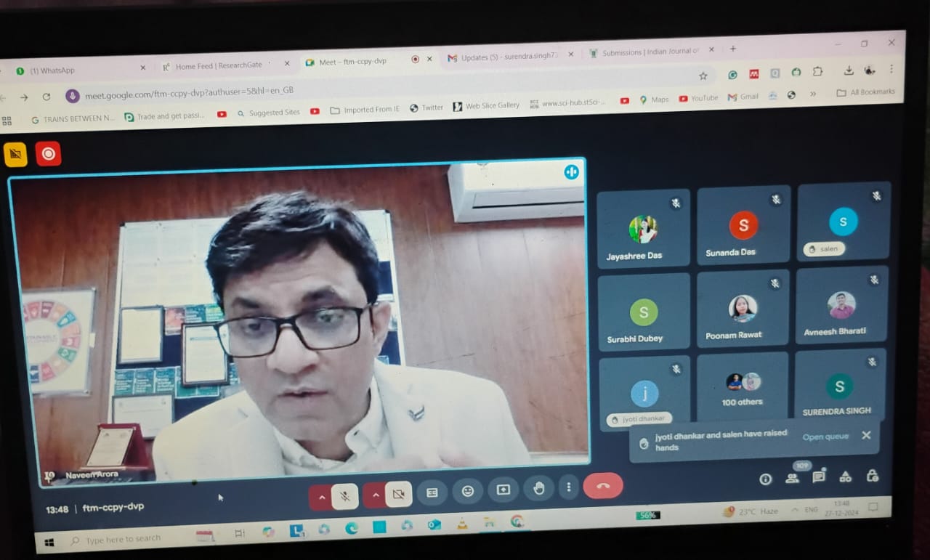Unmute the microphone in Meet controls

pyautogui.click(x=345, y=496)
